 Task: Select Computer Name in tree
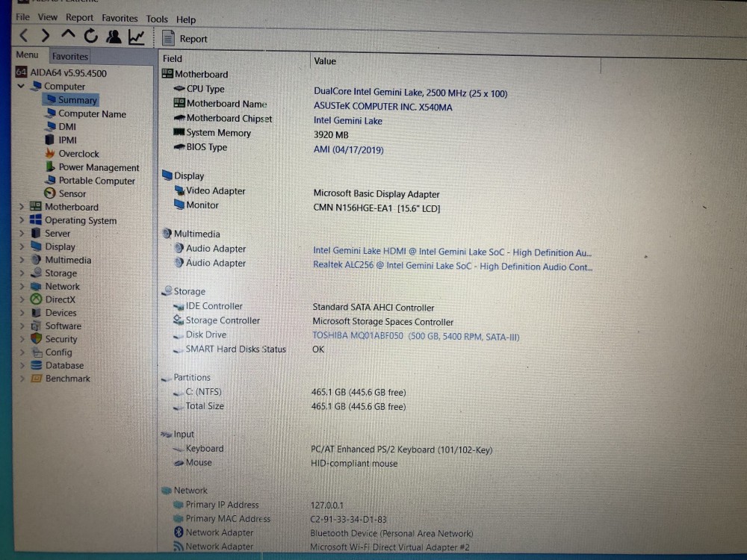point(86,113)
